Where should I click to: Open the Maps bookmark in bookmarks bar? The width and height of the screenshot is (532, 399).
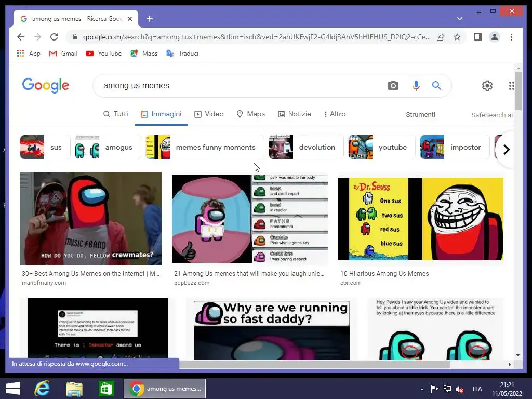[x=144, y=54]
